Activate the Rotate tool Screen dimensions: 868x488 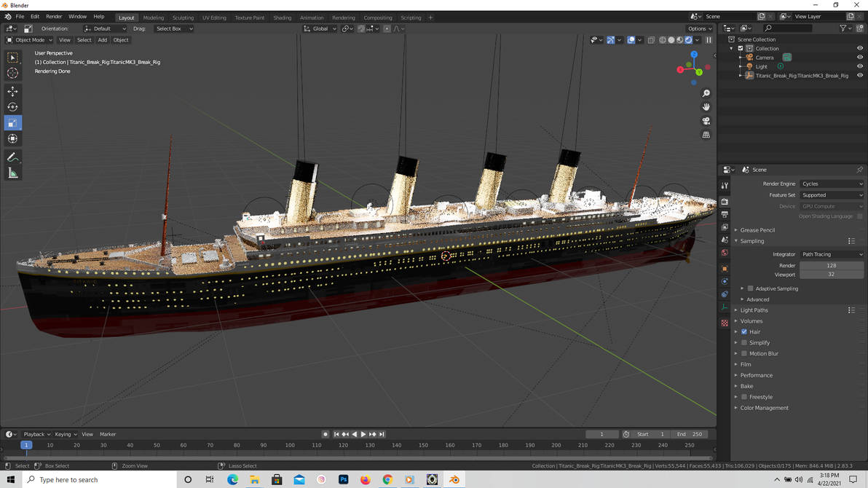click(12, 107)
